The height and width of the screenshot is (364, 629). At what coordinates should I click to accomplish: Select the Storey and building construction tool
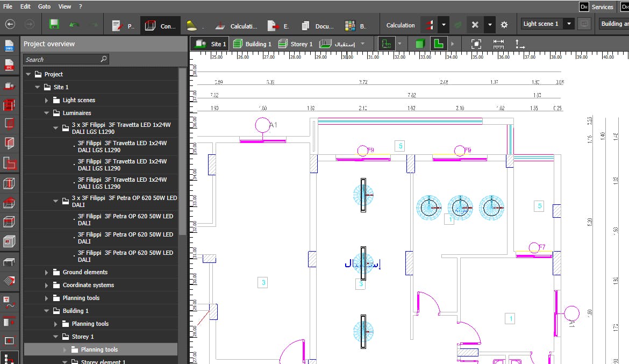coord(9,105)
